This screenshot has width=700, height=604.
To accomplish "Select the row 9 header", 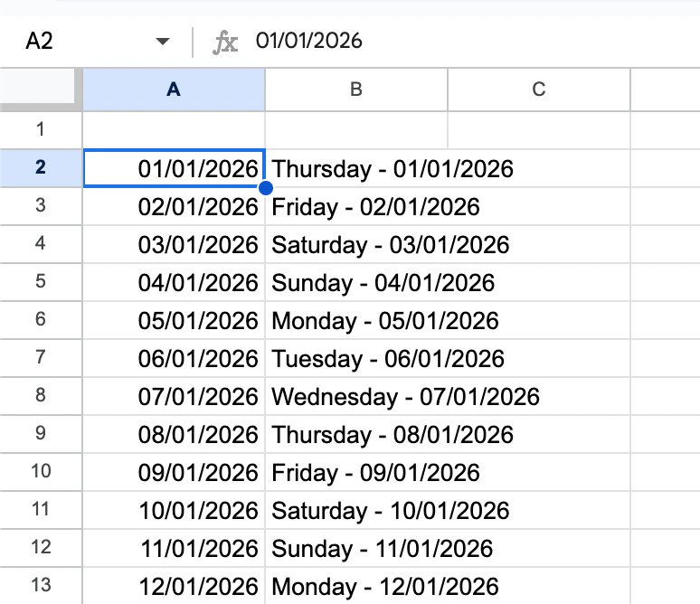I will pos(40,434).
